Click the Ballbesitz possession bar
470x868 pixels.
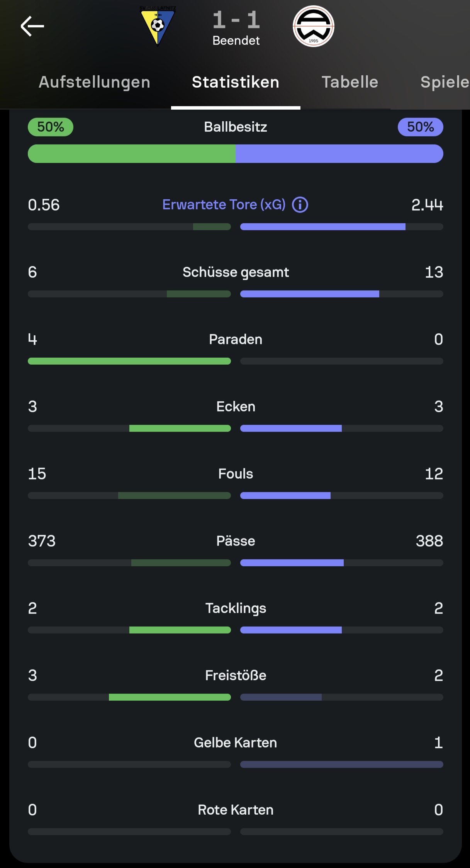[236, 154]
